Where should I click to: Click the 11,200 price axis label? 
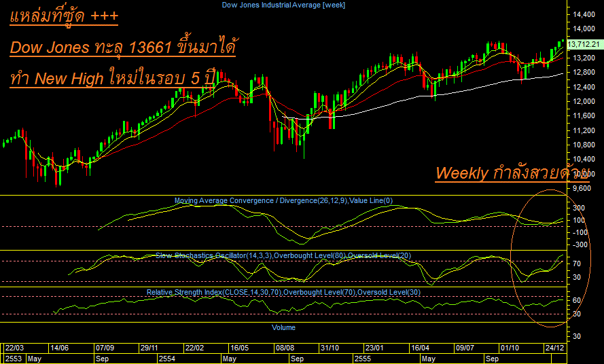tap(584, 130)
